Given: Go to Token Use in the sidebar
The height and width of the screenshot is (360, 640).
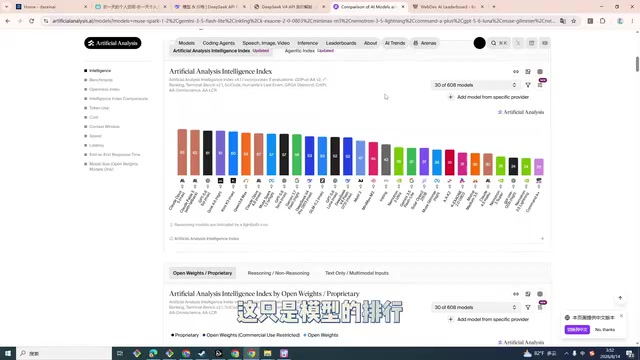Looking at the screenshot, I should (x=99, y=108).
